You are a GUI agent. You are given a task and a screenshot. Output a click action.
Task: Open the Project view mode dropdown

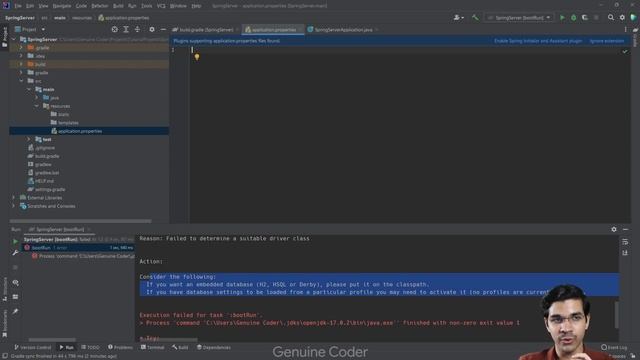30,29
